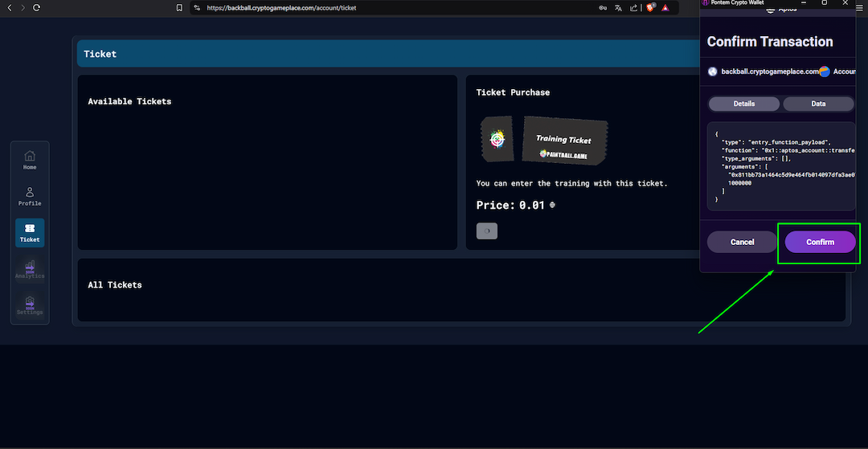868x449 pixels.
Task: Select the Ticket sidebar icon
Action: pos(30,232)
